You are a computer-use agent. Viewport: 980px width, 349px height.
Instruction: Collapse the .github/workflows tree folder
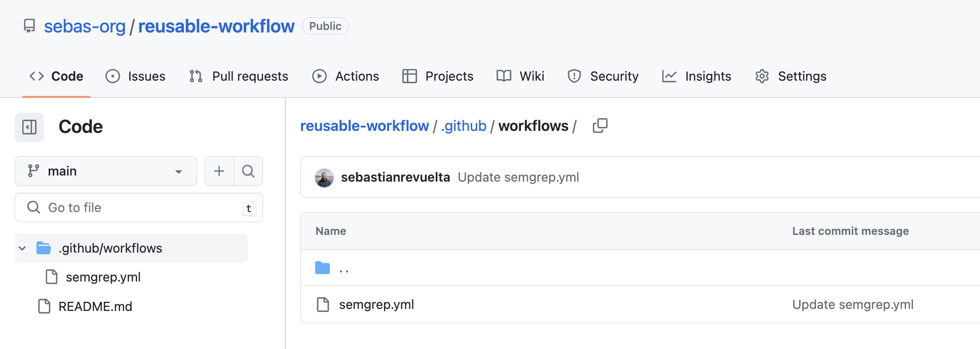pos(22,248)
